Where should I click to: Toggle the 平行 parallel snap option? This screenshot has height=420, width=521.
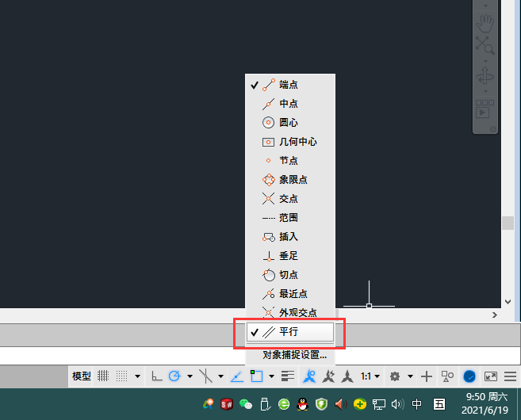tap(289, 332)
